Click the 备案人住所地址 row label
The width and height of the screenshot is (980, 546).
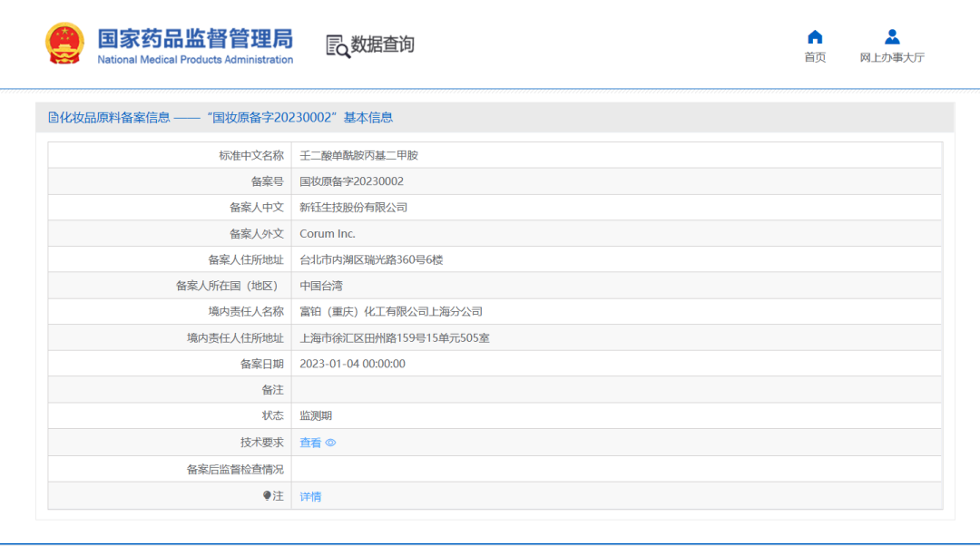[246, 260]
